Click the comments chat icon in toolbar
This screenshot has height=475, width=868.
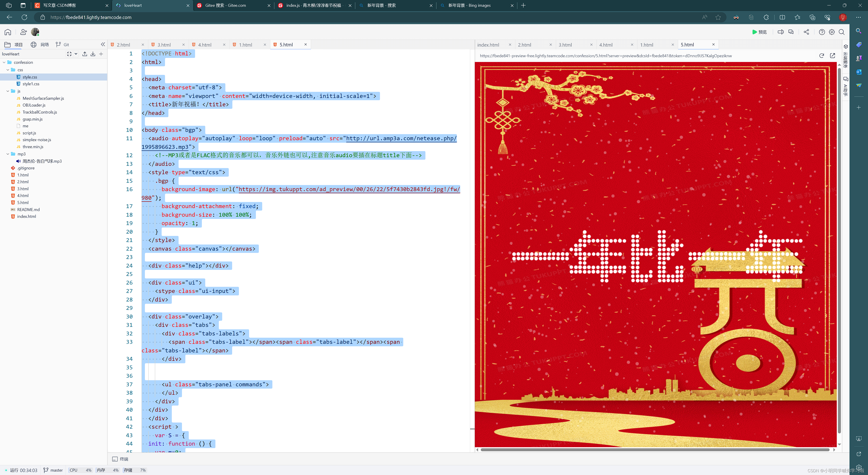(x=791, y=32)
